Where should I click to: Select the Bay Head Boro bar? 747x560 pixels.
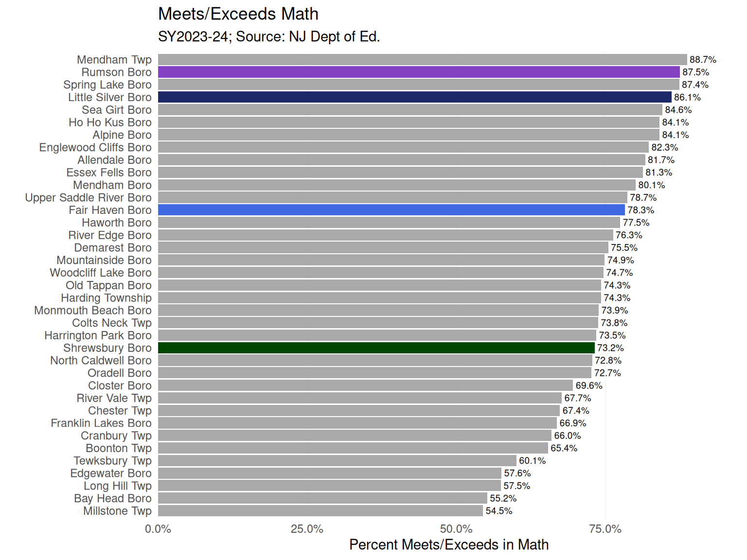coord(322,498)
